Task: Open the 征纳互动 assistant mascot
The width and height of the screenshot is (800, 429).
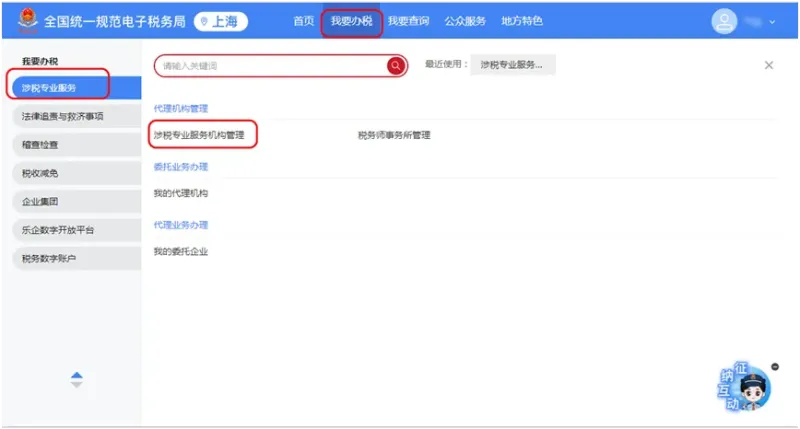Action: point(744,387)
